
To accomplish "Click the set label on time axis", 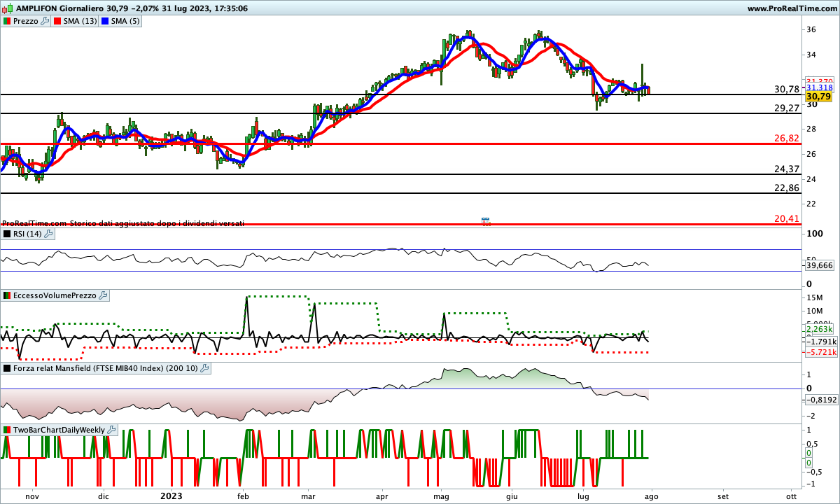I will pyautogui.click(x=722, y=496).
